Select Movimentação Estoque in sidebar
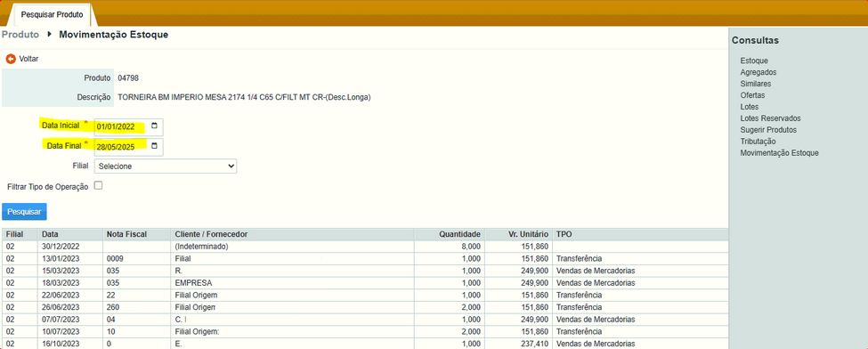This screenshot has height=349, width=868. pyautogui.click(x=780, y=153)
